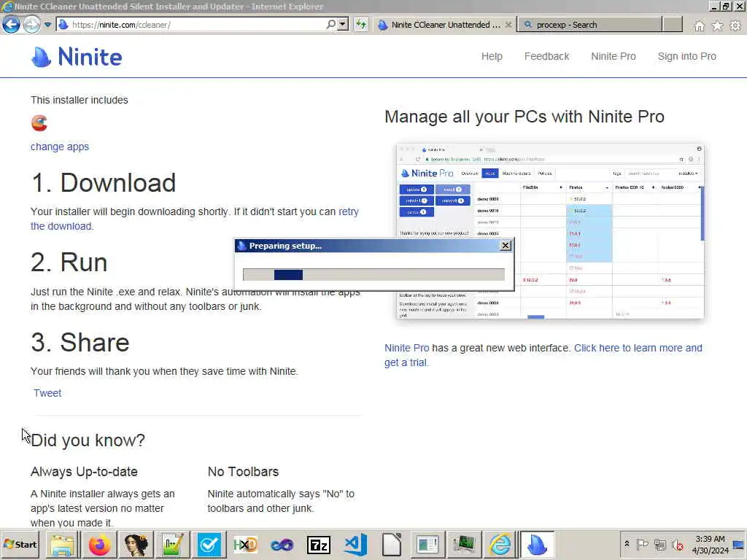The height and width of the screenshot is (560, 747).
Task: Click Sign into Pro
Action: pos(686,56)
